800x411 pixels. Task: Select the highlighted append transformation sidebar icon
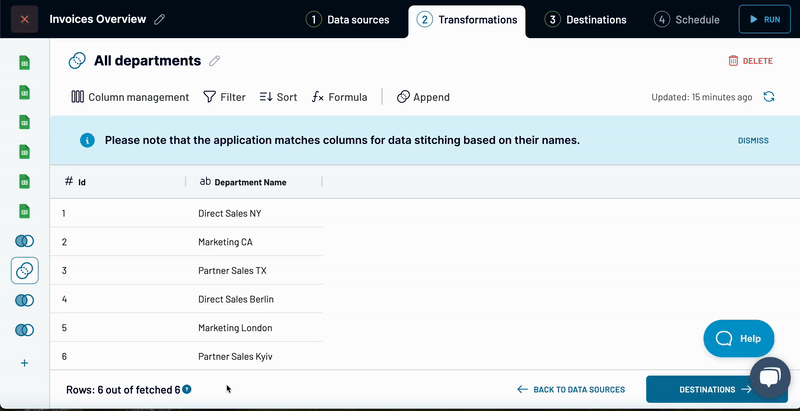pos(25,271)
